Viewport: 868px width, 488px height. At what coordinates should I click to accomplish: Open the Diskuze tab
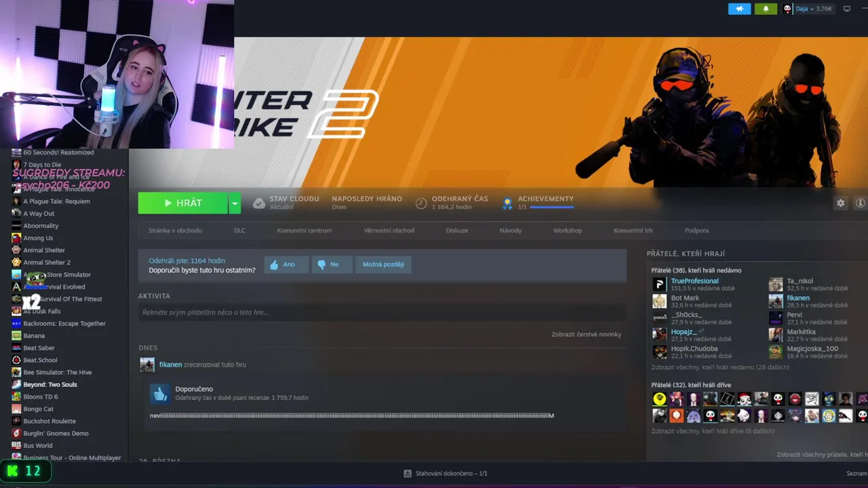(457, 230)
